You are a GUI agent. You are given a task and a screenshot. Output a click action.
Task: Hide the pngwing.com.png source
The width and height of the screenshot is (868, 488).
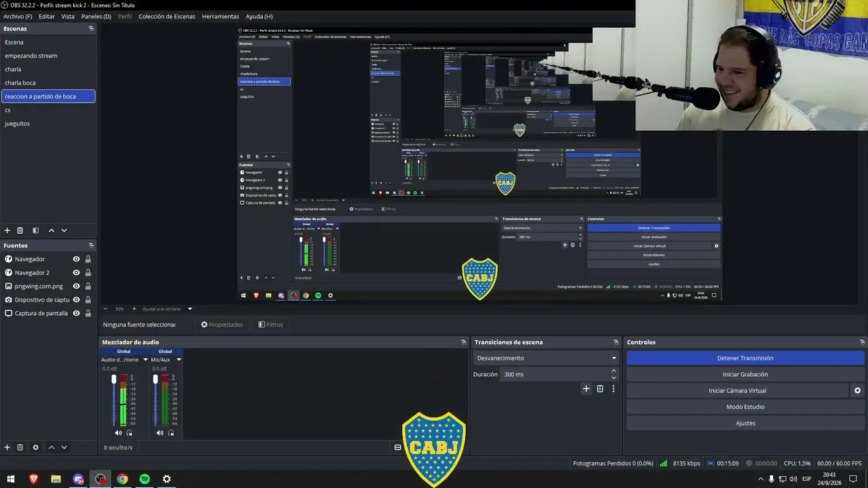[77, 286]
